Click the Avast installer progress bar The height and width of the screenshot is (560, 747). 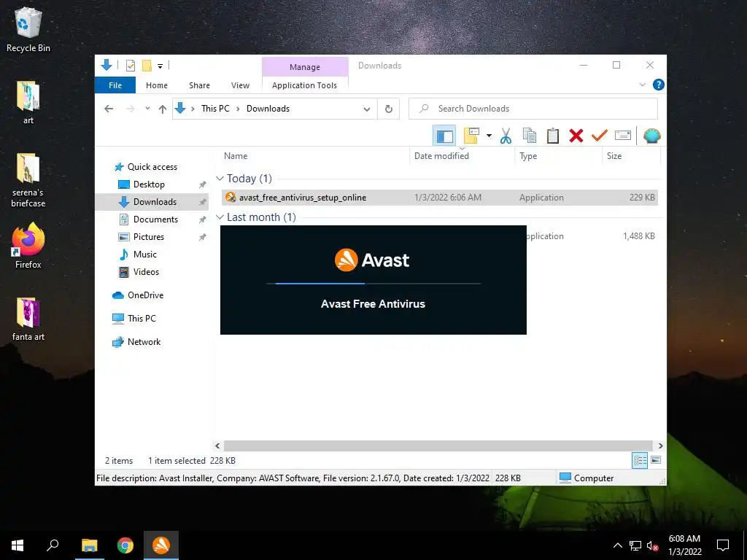[x=373, y=284]
